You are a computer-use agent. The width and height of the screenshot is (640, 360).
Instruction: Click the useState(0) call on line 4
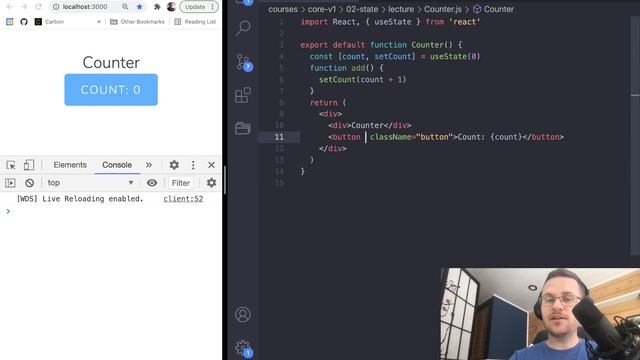(455, 56)
